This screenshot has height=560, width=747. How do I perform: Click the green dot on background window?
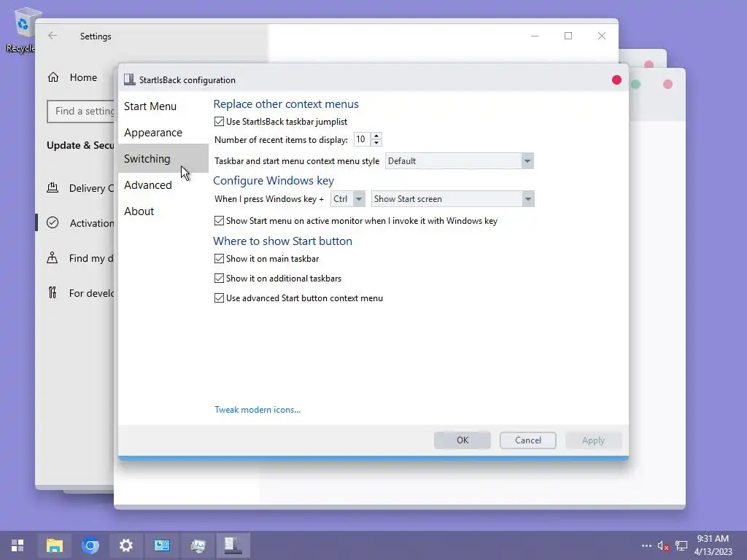635,85
